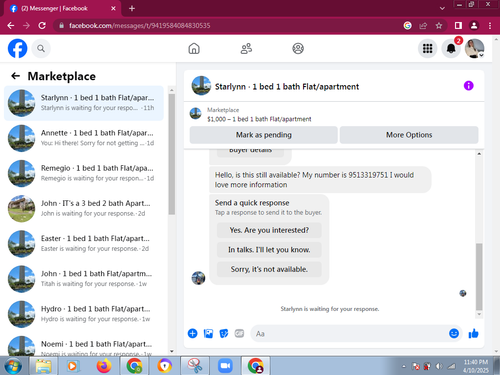
Task: Open the Chrome three-dot menu
Action: pos(490,26)
